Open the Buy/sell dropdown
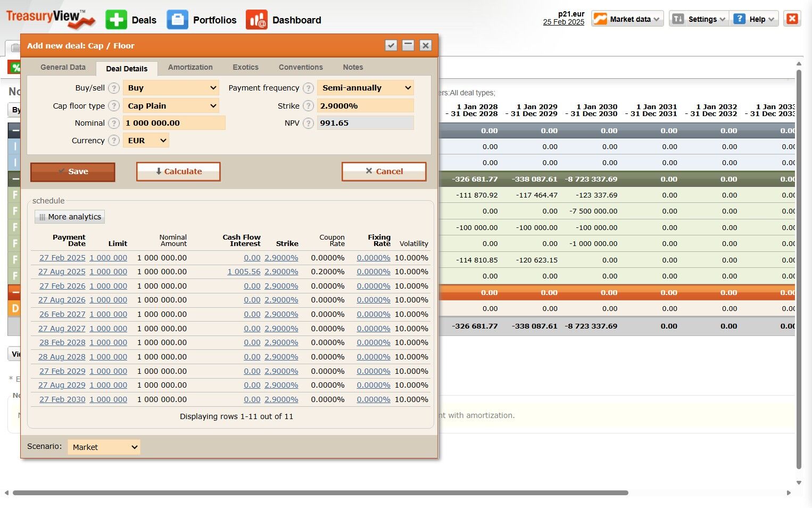 point(171,88)
